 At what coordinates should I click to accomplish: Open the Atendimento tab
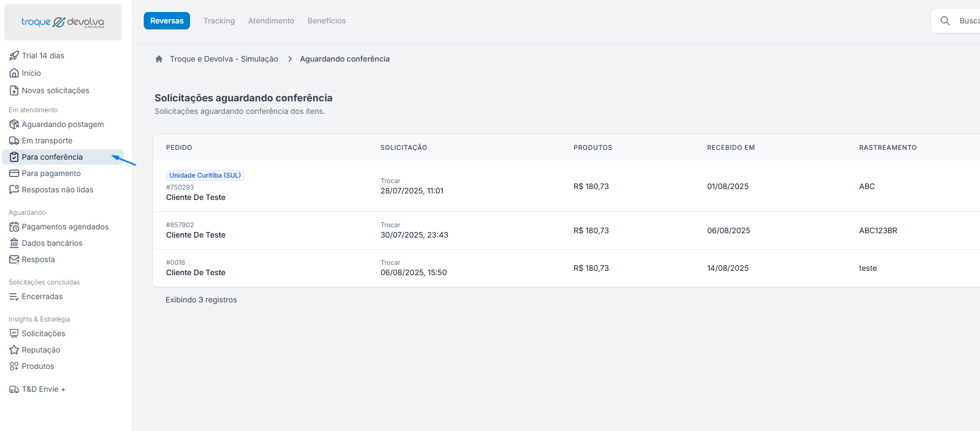click(271, 21)
